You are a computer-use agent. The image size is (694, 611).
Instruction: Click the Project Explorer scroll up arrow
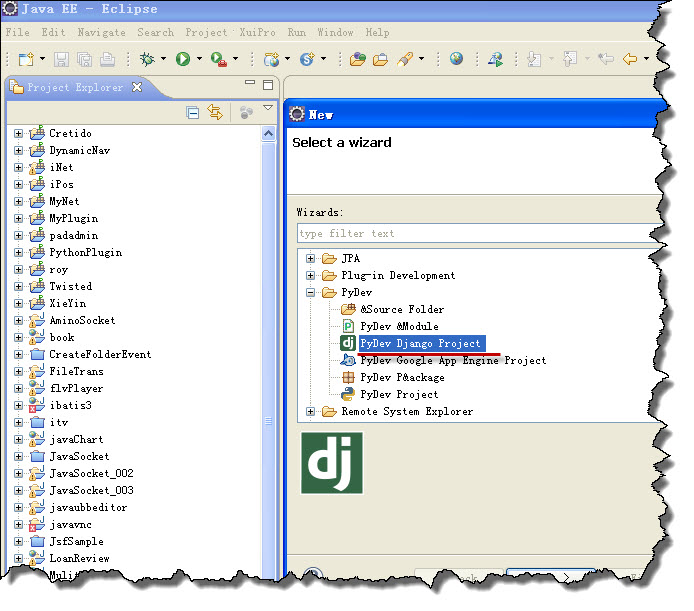[268, 133]
